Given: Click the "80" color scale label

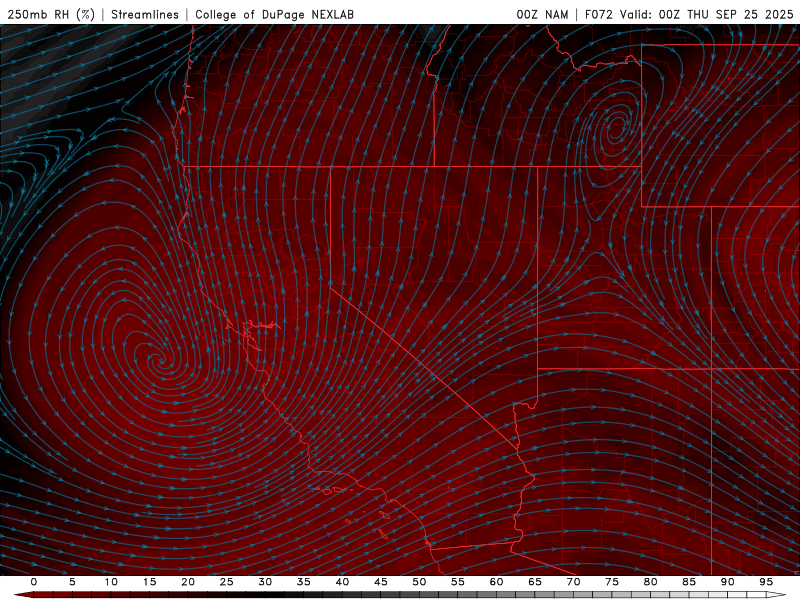Looking at the screenshot, I should [650, 582].
